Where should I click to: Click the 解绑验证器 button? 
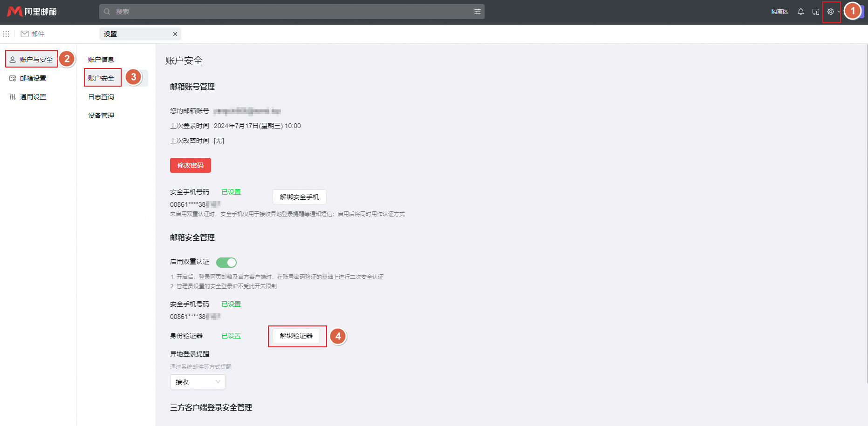(x=297, y=336)
